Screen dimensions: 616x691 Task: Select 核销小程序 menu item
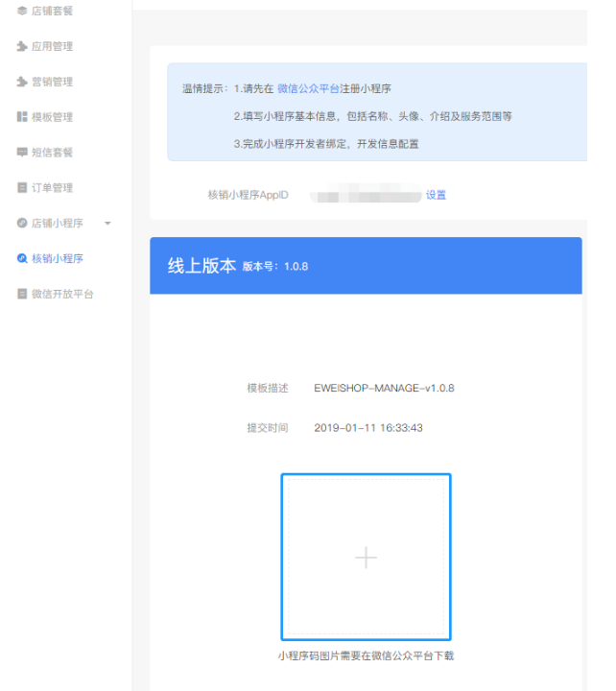tap(58, 259)
